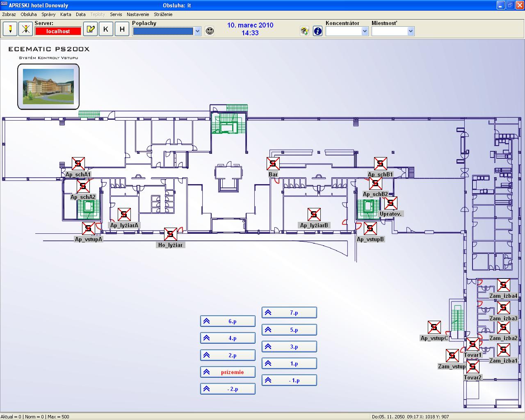Go to floor -1.p
The image size is (525, 420).
[289, 380]
